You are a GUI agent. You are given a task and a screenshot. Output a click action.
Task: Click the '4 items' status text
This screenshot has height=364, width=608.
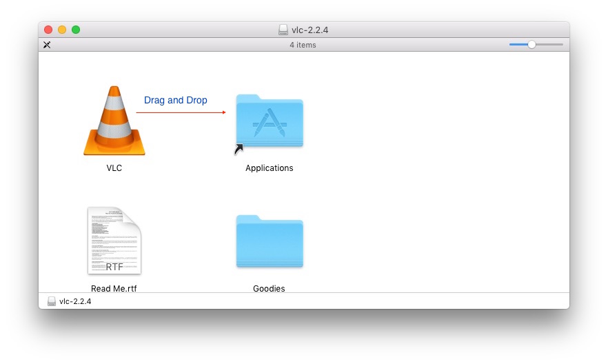click(x=303, y=45)
